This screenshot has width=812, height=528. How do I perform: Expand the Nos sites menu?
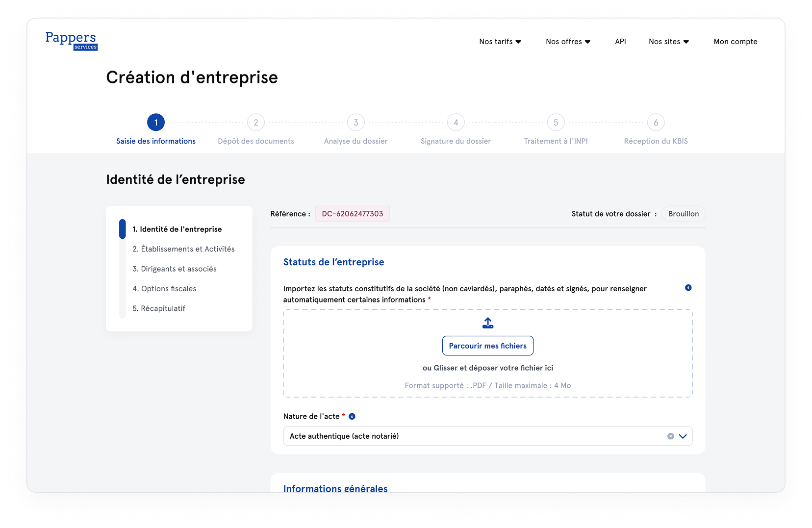coord(668,42)
